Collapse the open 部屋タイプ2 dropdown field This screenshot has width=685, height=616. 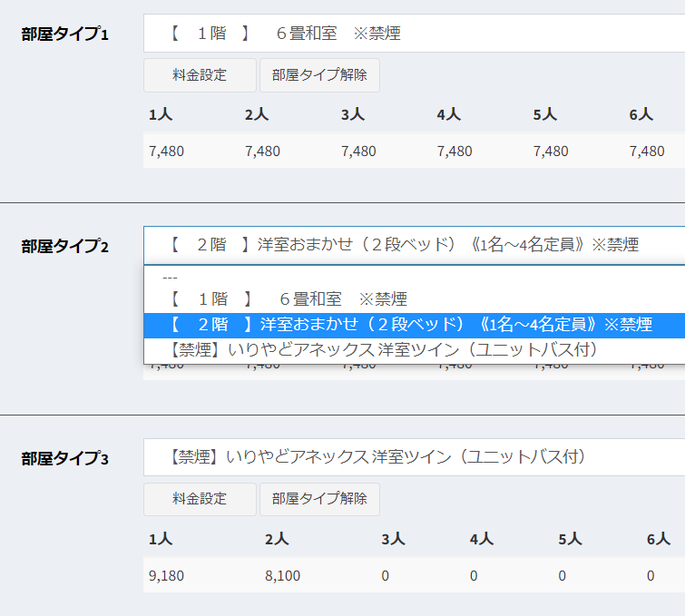point(414,245)
